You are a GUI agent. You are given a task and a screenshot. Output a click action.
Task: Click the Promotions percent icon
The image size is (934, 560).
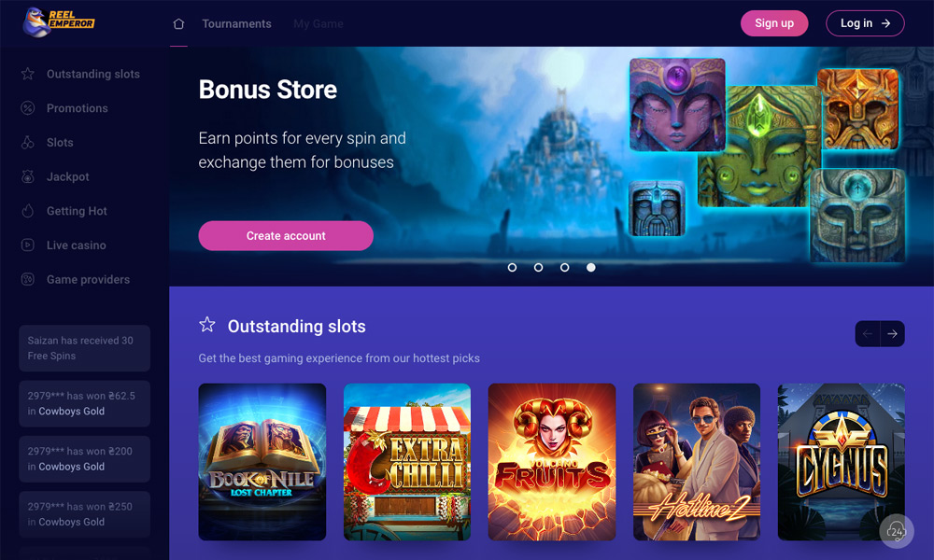pos(27,108)
